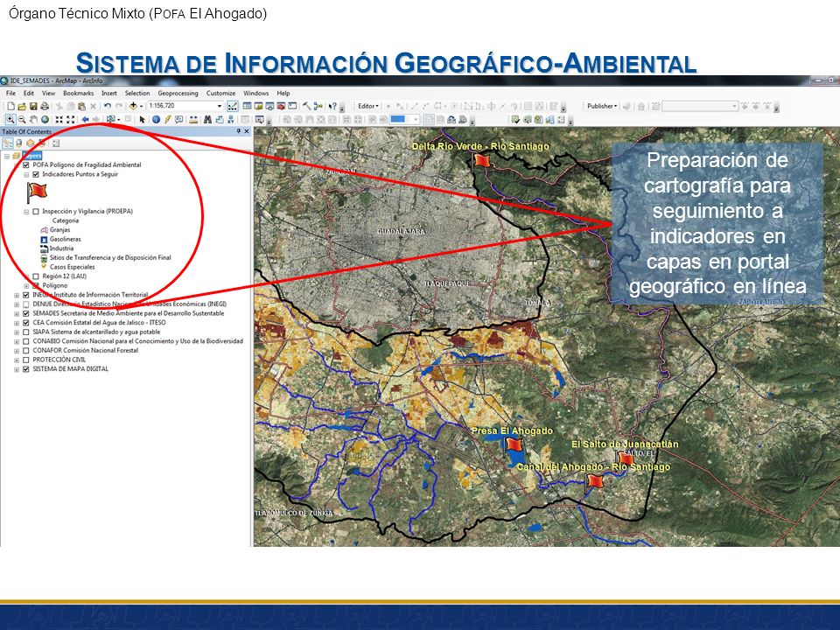This screenshot has height=630, width=840.
Task: Paste from clipboard in the Standard toolbar
Action: pyautogui.click(x=80, y=106)
